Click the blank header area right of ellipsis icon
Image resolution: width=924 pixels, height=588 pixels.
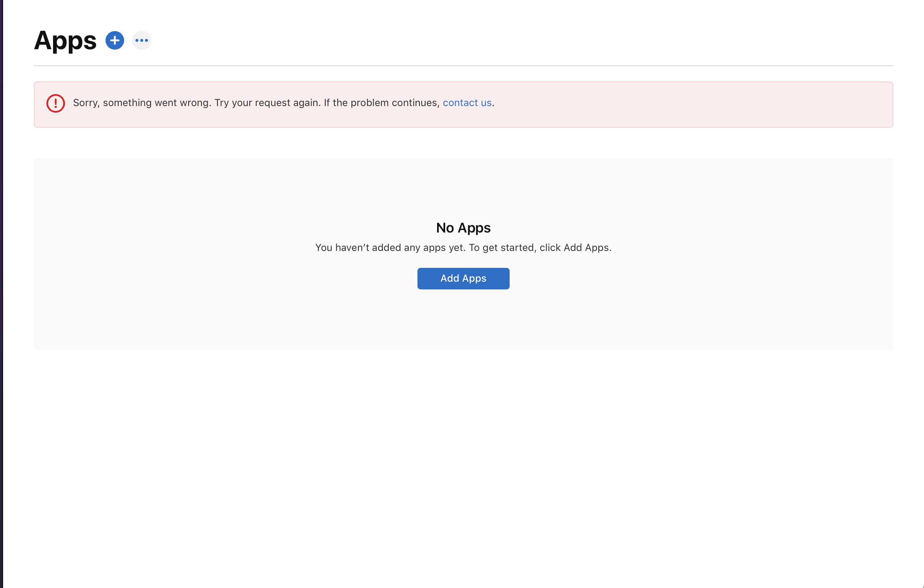click(499, 40)
